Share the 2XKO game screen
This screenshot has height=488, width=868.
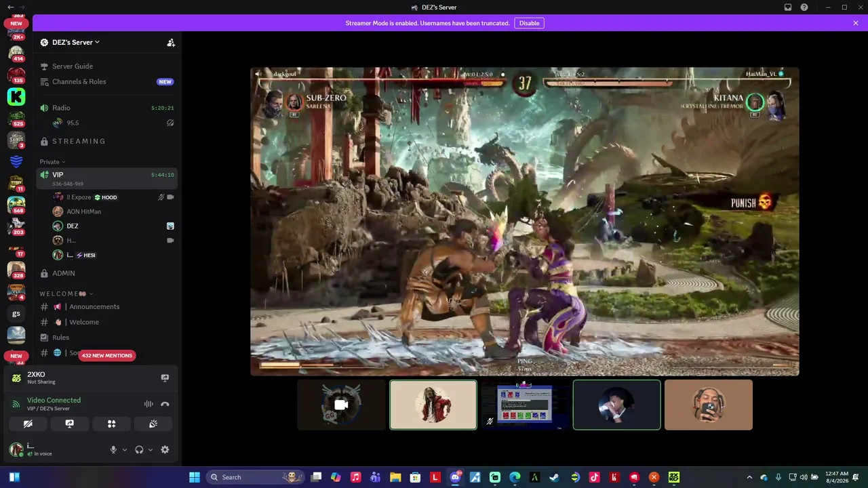[165, 378]
